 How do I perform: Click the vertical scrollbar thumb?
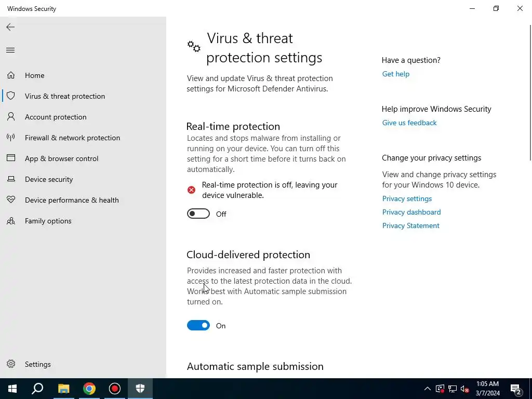point(530,92)
